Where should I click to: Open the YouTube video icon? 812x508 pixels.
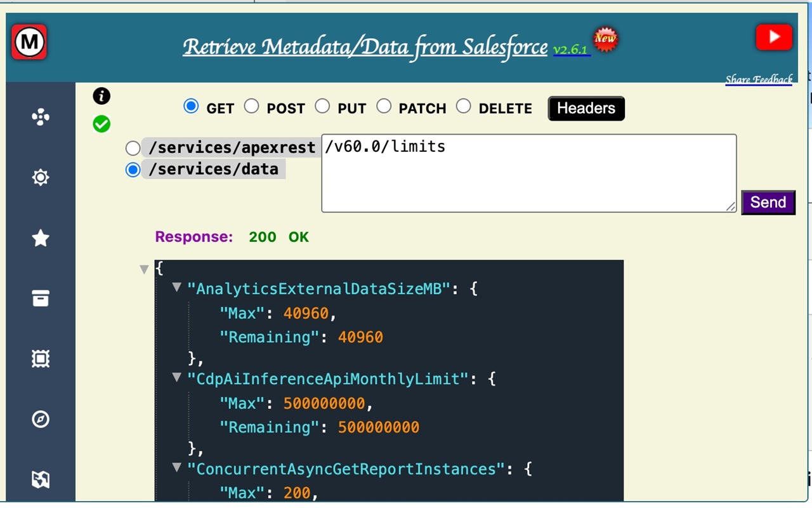[x=774, y=37]
